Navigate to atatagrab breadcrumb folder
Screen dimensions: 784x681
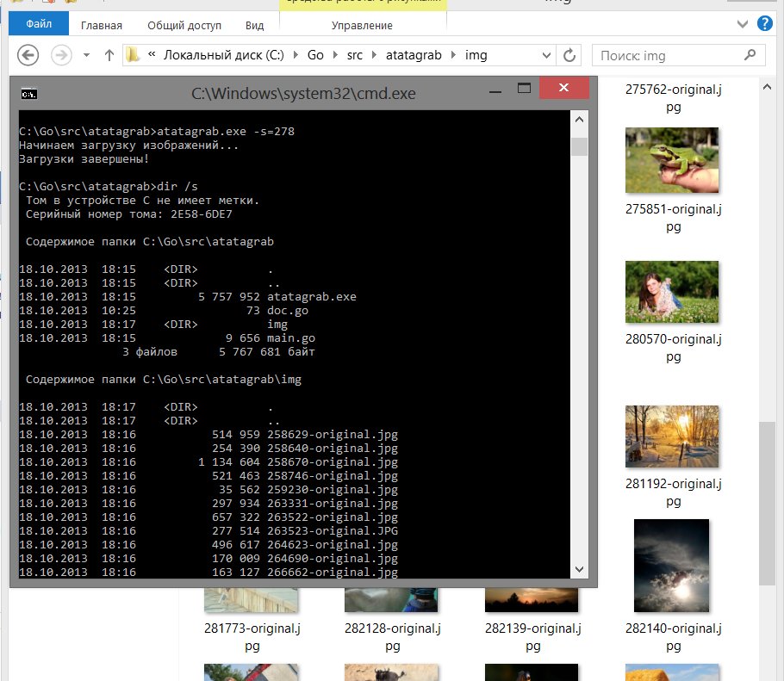coord(414,55)
